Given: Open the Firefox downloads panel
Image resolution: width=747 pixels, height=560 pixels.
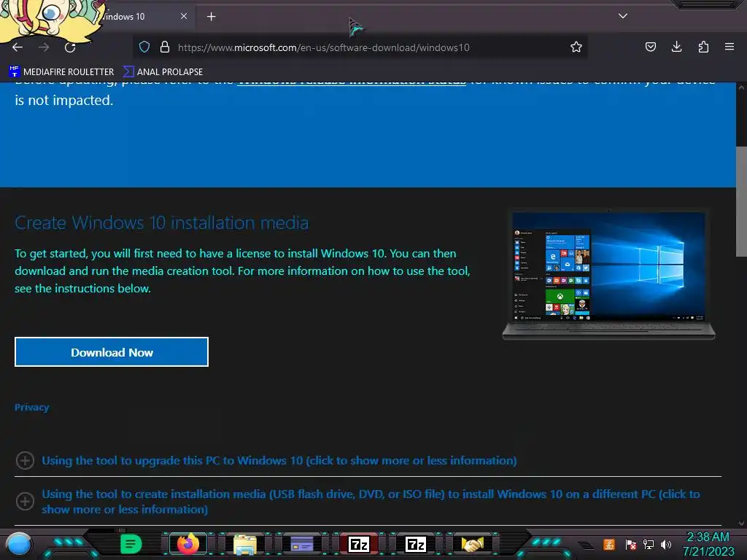Looking at the screenshot, I should (x=676, y=47).
